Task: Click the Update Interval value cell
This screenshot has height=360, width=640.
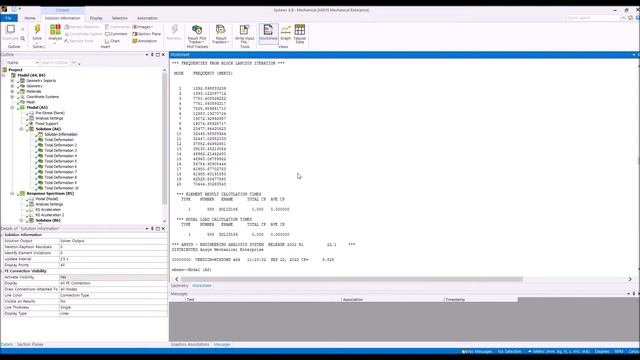Action: (x=113, y=259)
